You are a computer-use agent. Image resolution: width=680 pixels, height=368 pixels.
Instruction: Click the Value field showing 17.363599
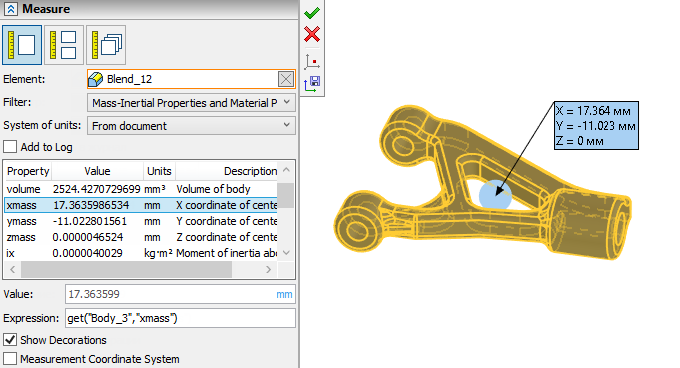click(180, 294)
